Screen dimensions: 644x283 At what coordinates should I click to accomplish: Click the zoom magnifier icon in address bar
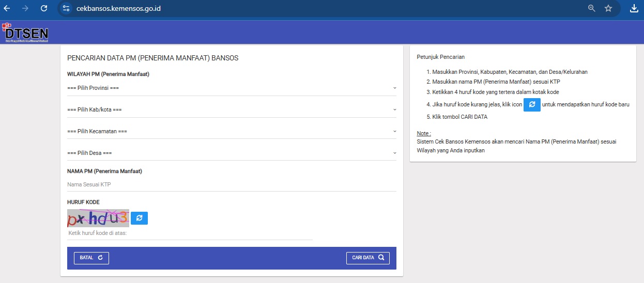592,8
